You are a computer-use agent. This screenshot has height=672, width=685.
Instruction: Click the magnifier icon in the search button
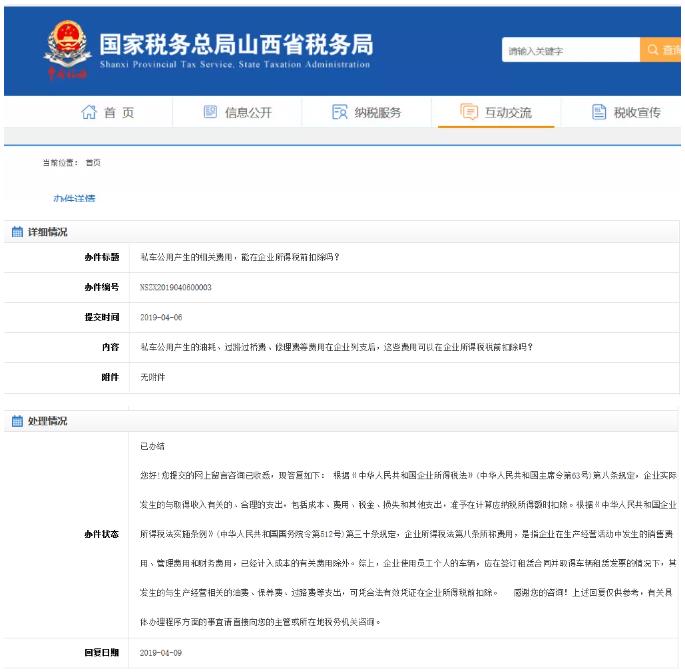(653, 50)
